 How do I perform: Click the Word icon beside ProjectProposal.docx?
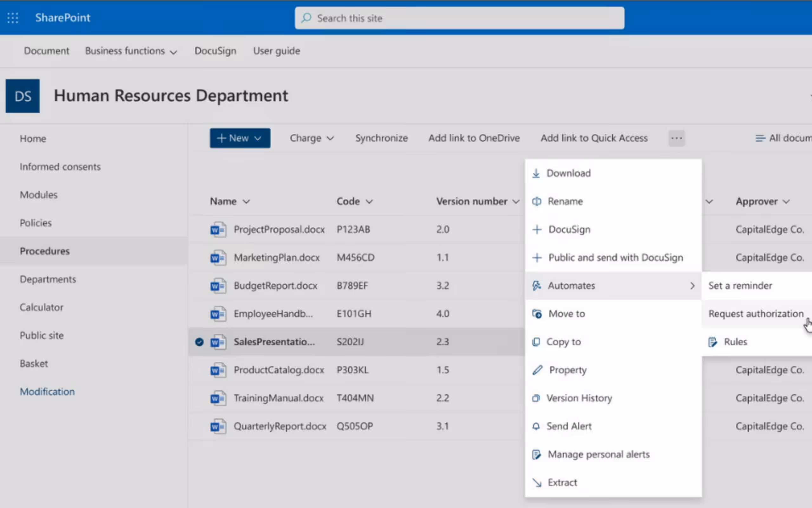click(x=218, y=230)
